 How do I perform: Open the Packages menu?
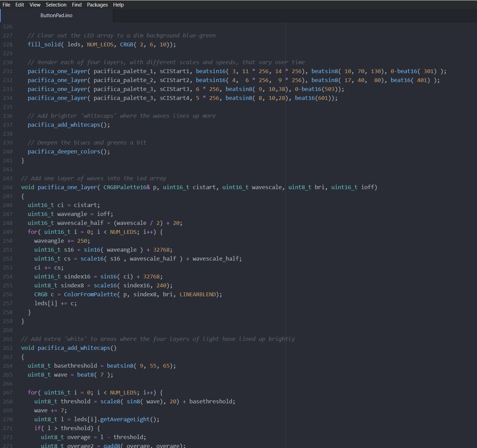point(97,5)
